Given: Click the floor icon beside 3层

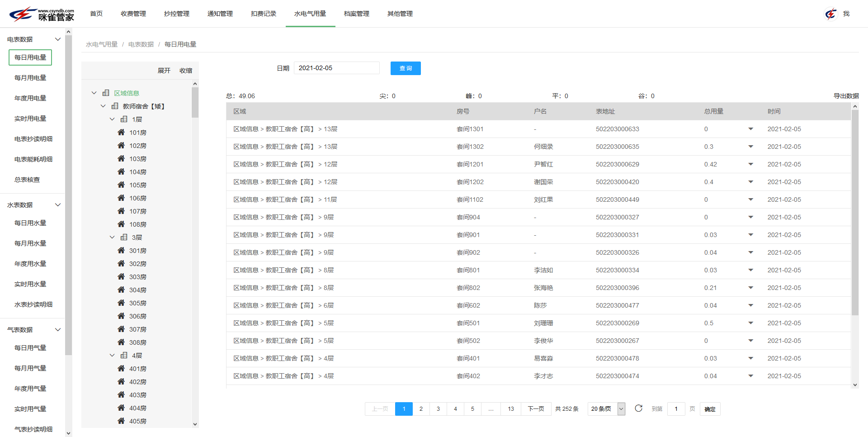Looking at the screenshot, I should (124, 237).
